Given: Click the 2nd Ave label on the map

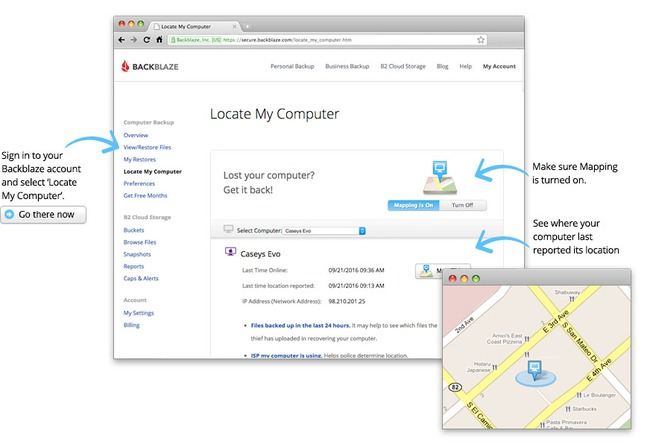Looking at the screenshot, I should (x=464, y=325).
